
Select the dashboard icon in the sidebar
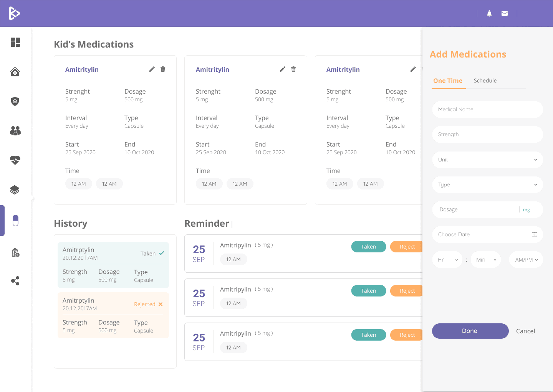click(x=15, y=42)
